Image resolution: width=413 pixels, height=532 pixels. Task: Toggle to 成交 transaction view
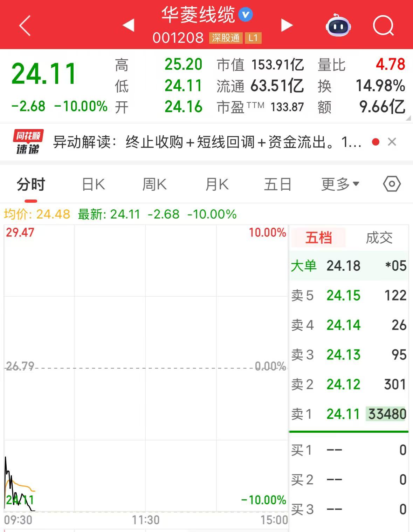pyautogui.click(x=379, y=238)
